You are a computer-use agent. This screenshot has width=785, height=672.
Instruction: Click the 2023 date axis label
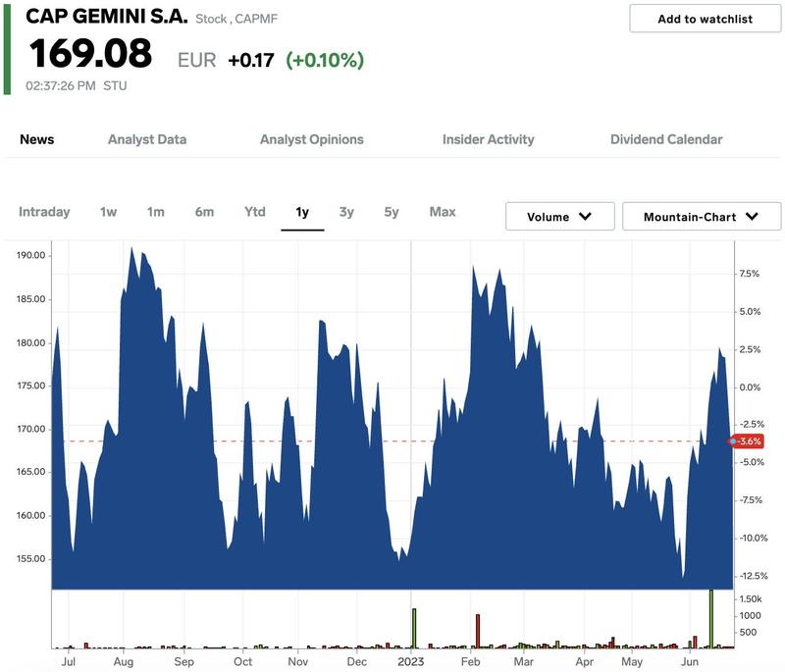point(410,661)
